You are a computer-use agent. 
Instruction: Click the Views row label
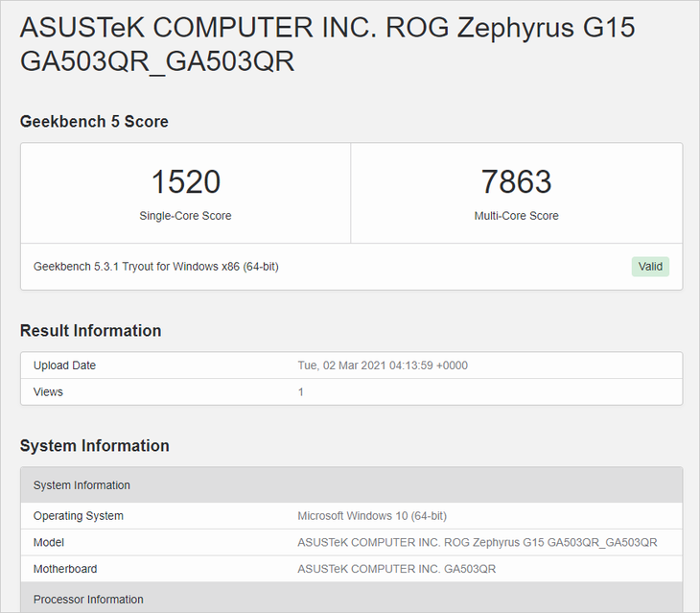tap(48, 391)
